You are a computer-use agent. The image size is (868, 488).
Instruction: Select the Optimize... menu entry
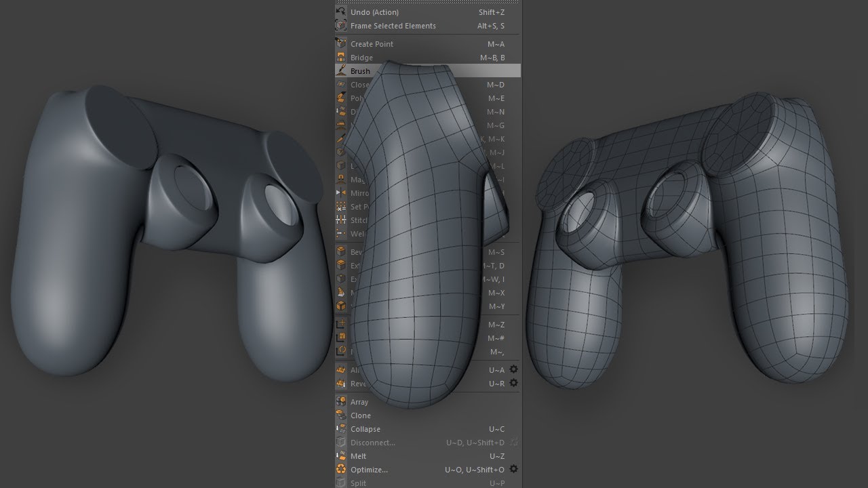428,470
